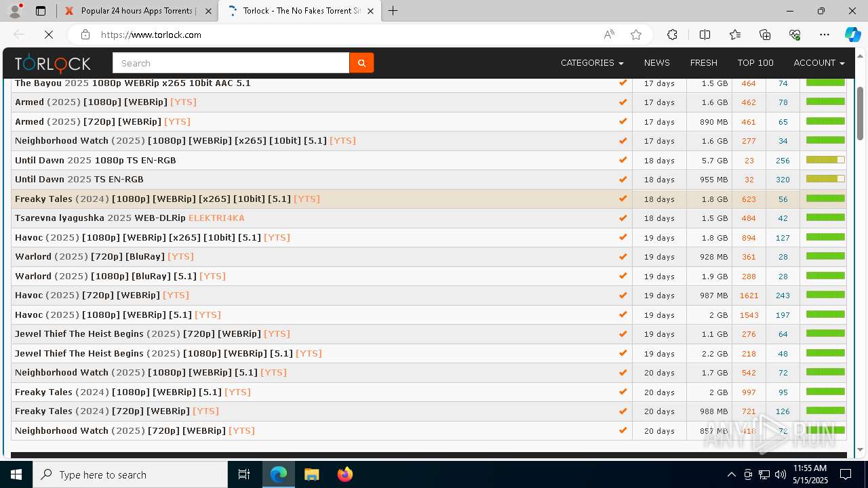The height and width of the screenshot is (488, 868).
Task: Open Until Dawn 2025 1080p TS EN-RGB
Action: pos(96,160)
